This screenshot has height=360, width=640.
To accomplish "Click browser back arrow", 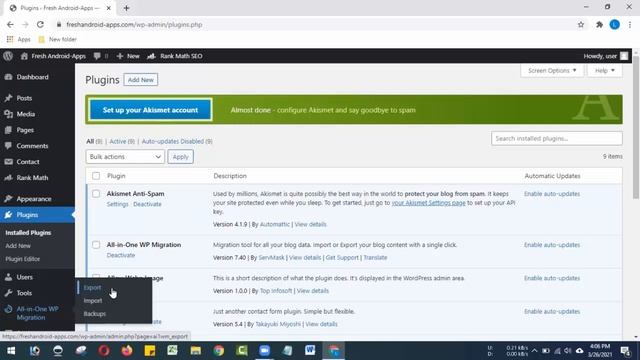I will tap(10, 24).
